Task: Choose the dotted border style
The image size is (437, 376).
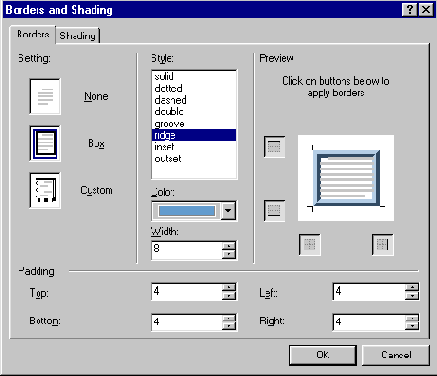Action: (x=194, y=88)
